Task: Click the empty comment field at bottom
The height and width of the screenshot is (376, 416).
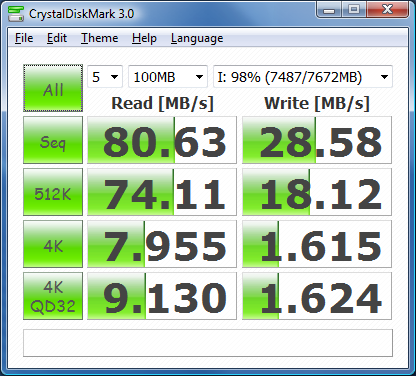Action: pyautogui.click(x=208, y=343)
